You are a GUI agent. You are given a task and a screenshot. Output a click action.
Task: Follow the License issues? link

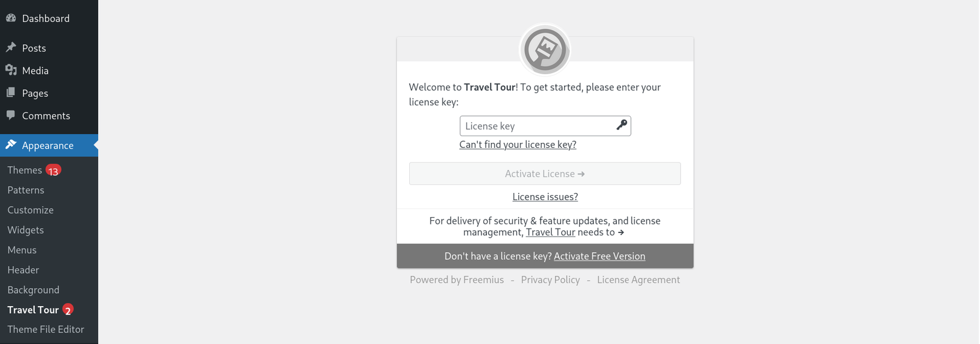(545, 197)
